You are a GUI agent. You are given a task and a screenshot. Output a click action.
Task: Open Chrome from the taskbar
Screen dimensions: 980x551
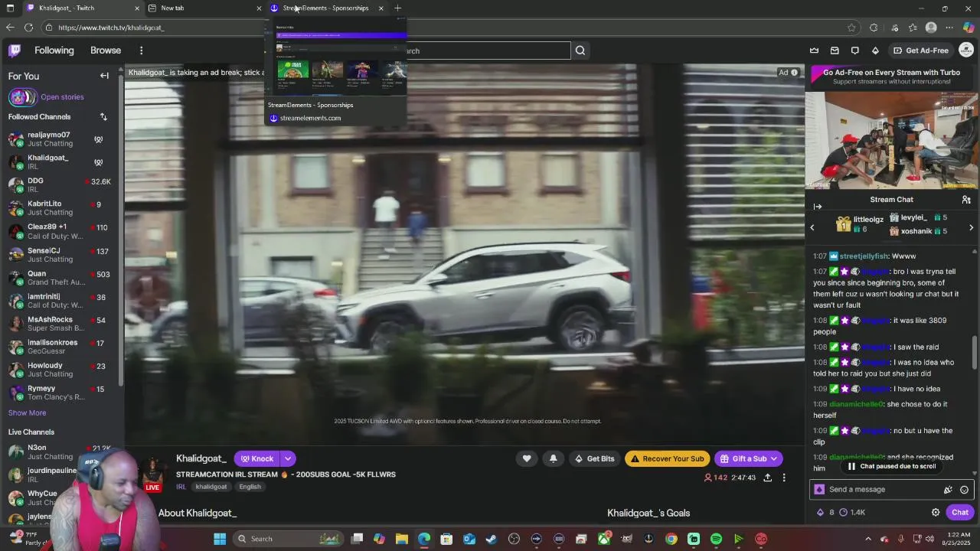click(x=671, y=539)
